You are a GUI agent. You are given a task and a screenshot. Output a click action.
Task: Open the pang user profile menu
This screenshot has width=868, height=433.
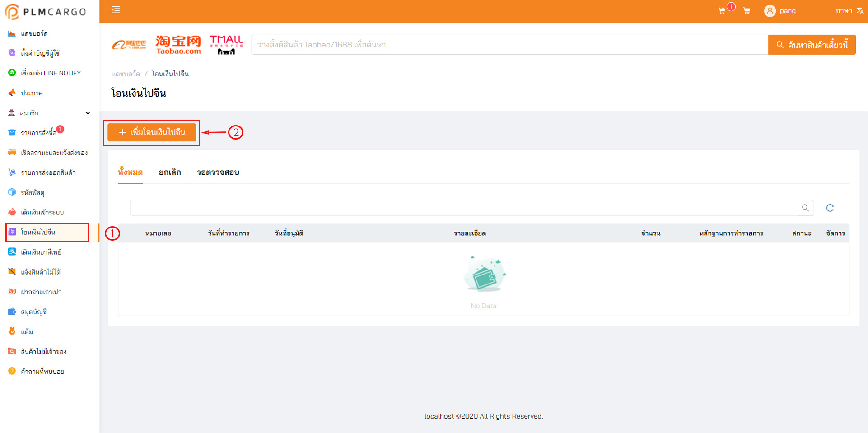click(780, 11)
